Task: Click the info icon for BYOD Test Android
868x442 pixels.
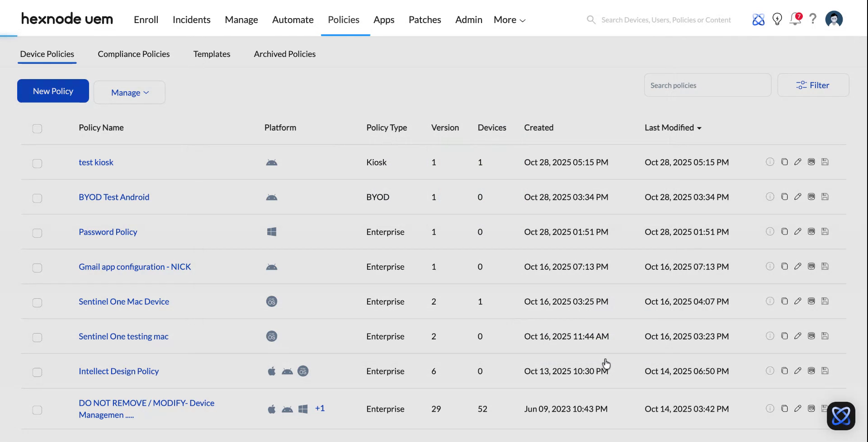Action: coord(770,197)
